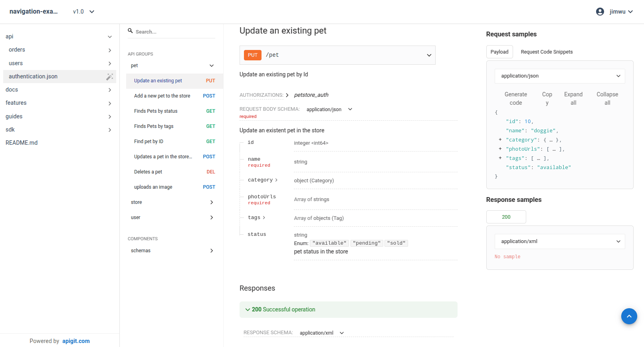Expand the sdk folder
This screenshot has height=347, width=644.
(x=110, y=130)
